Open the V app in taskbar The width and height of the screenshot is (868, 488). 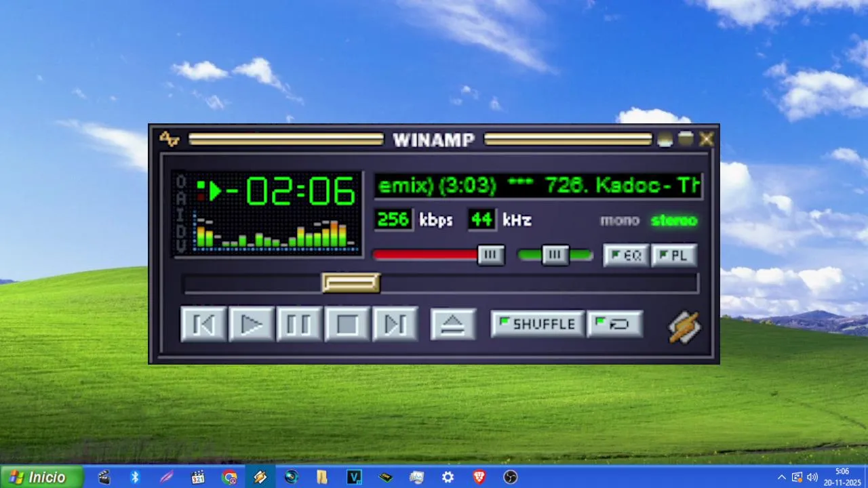354,477
